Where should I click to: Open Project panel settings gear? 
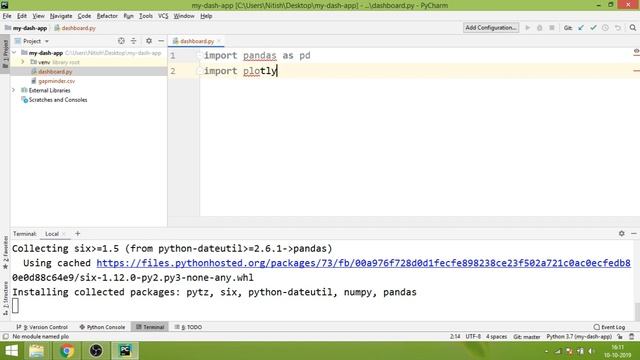149,41
